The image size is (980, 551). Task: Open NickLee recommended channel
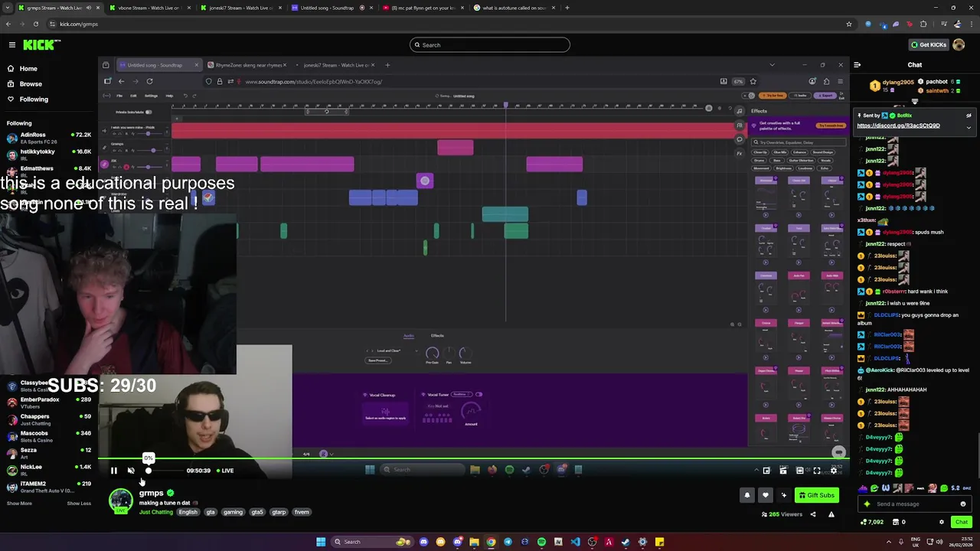point(49,470)
